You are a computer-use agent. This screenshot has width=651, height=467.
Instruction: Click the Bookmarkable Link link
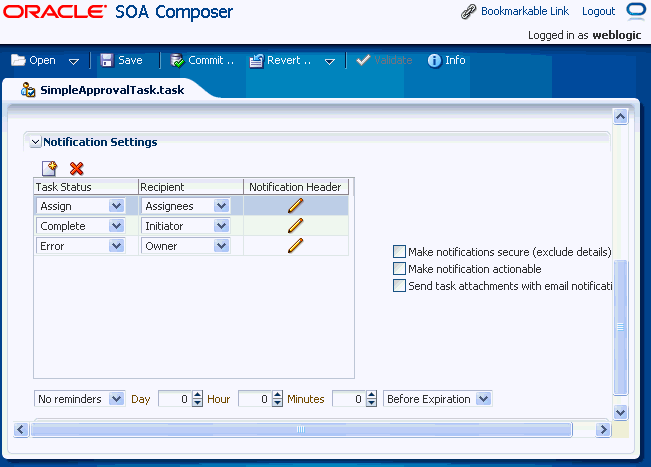pyautogui.click(x=525, y=11)
